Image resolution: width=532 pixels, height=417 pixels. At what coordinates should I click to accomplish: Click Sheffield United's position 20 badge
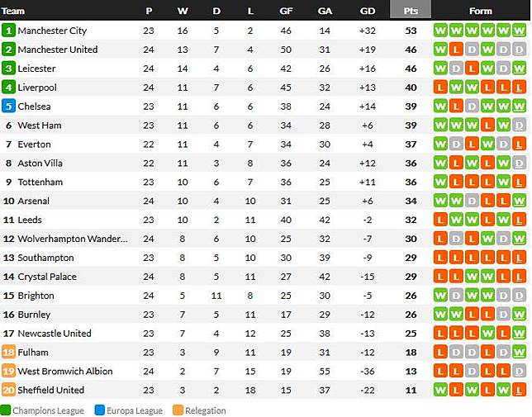(x=8, y=391)
